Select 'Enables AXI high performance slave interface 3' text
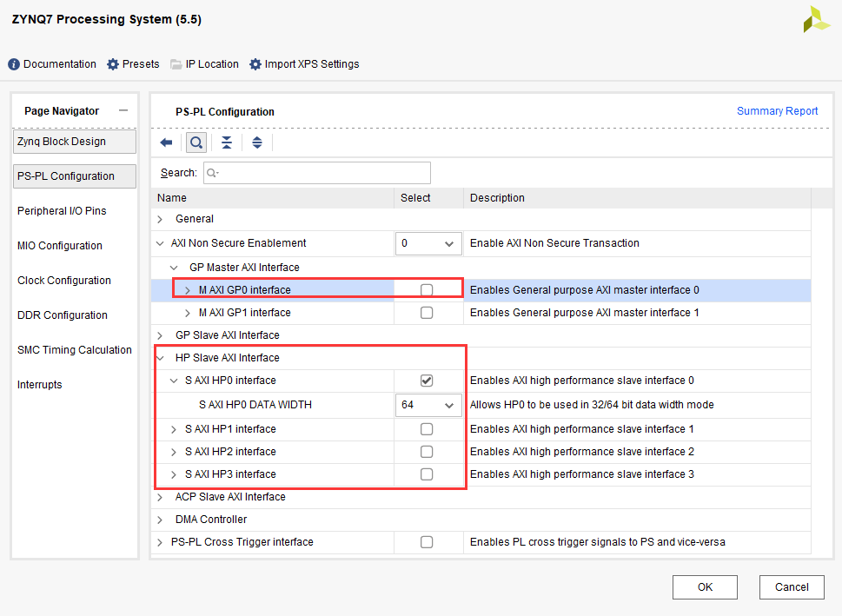This screenshot has height=616, width=842. tap(582, 474)
